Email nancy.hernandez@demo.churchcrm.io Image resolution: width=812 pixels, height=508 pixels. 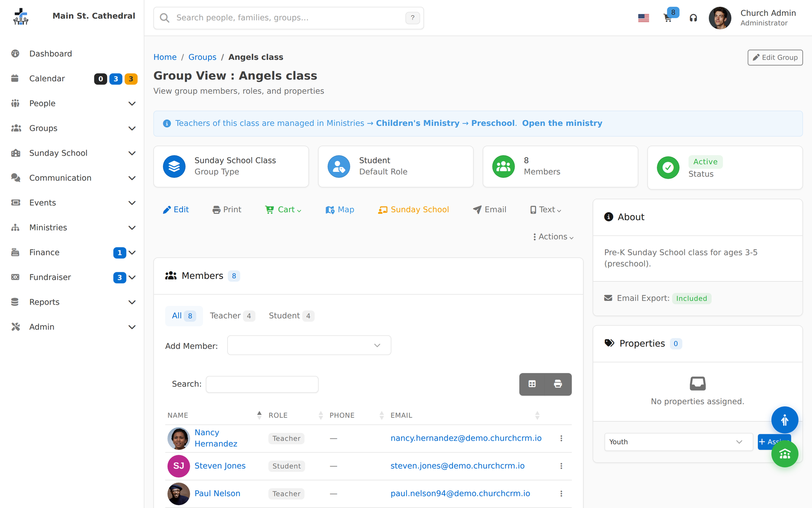click(466, 438)
